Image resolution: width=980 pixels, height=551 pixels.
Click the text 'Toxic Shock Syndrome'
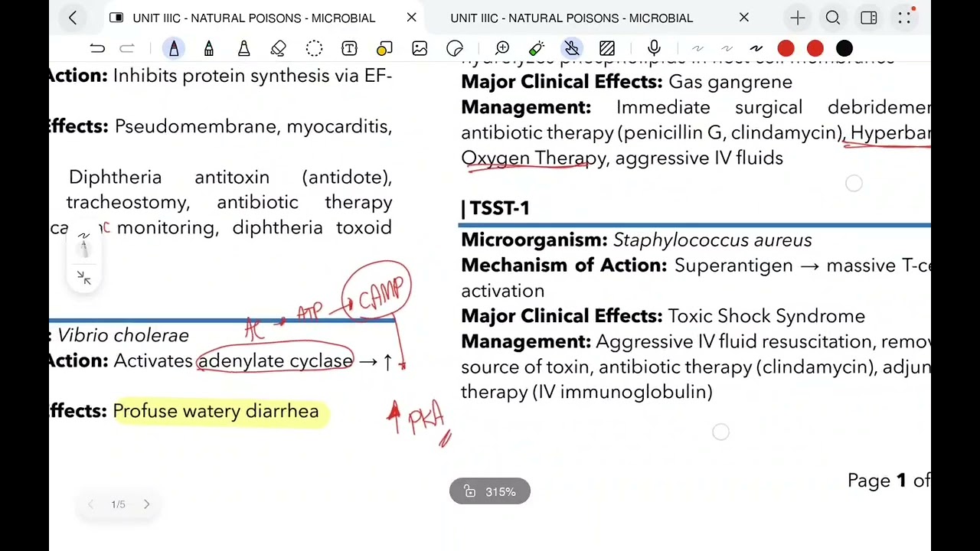[x=766, y=316]
